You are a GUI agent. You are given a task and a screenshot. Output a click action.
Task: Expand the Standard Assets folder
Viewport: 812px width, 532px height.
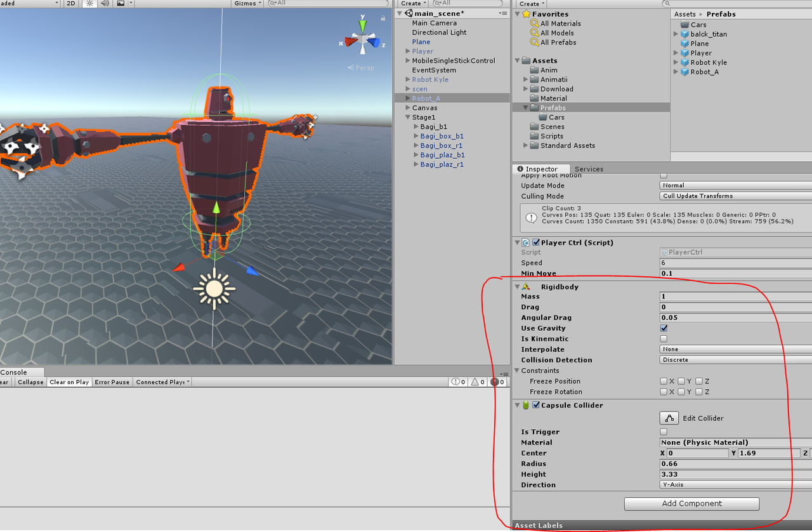pos(526,145)
